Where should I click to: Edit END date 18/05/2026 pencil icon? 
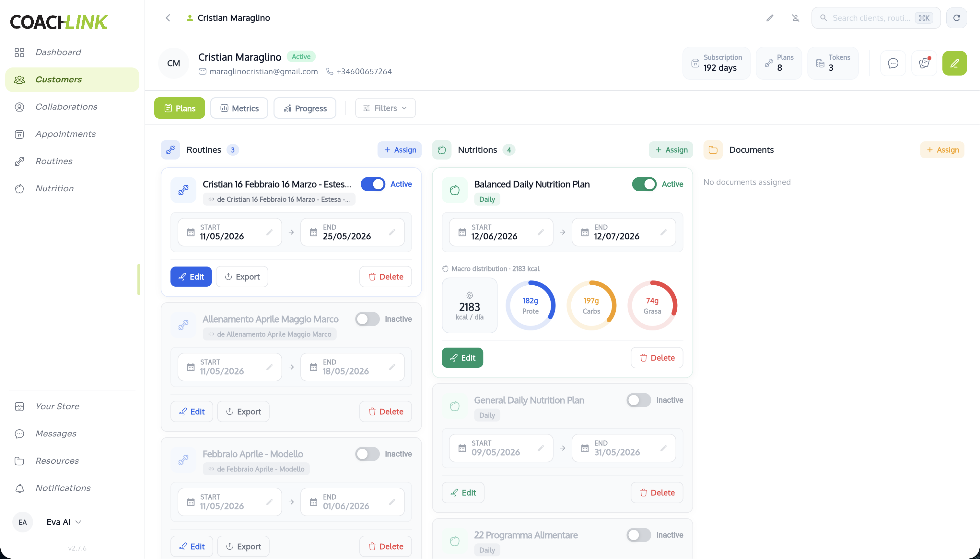click(392, 367)
